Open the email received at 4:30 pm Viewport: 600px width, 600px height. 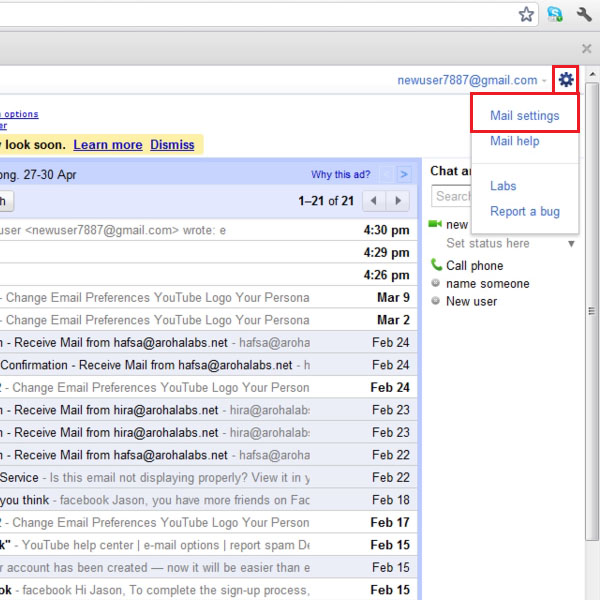(x=209, y=230)
